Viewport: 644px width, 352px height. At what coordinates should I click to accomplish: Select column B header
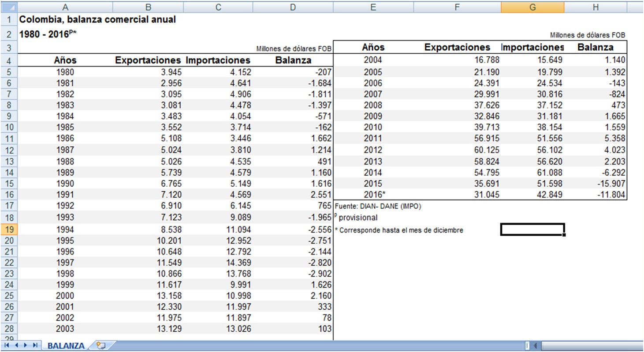click(x=148, y=7)
